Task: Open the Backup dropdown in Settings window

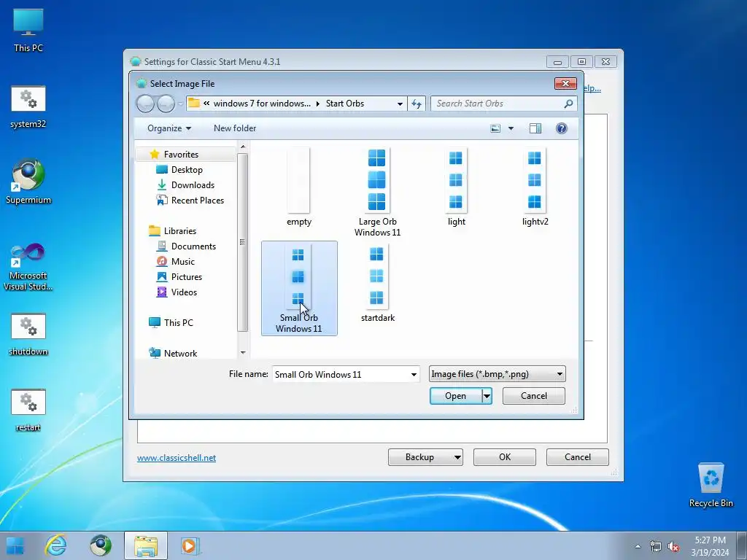Action: click(425, 457)
